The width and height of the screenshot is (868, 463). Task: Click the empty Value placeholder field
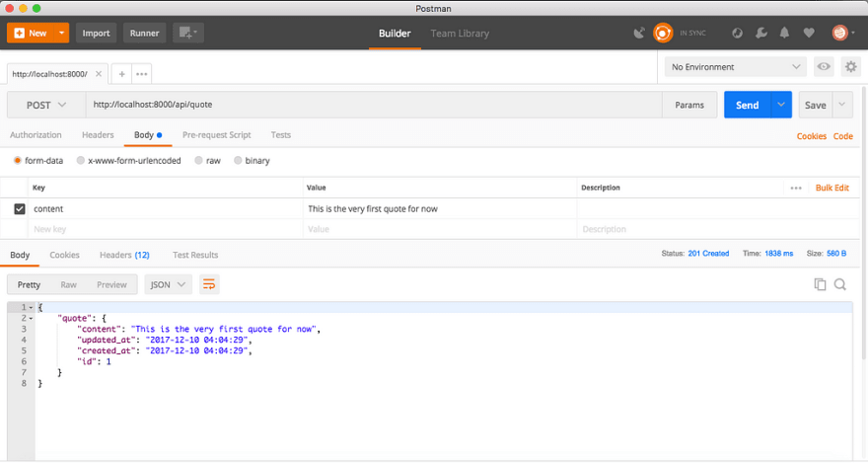[440, 229]
